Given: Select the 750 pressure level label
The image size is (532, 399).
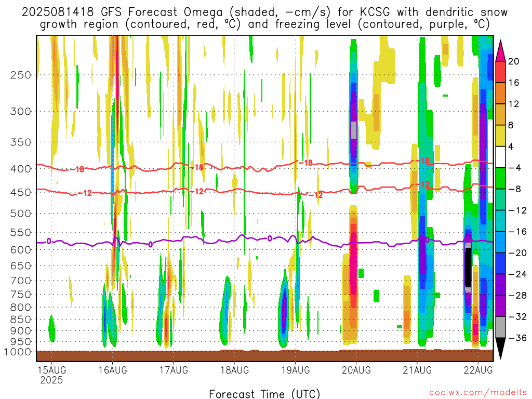Looking at the screenshot, I should click(21, 295).
